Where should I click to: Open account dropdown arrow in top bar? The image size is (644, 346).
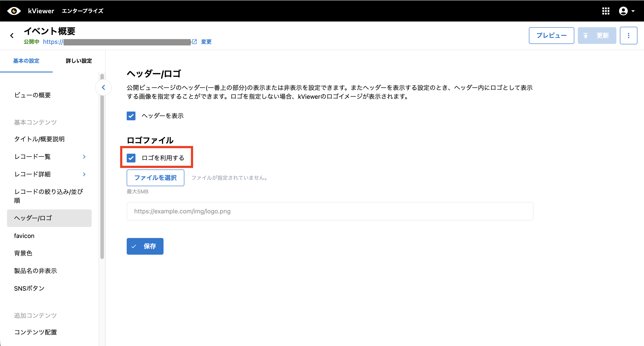tap(633, 11)
